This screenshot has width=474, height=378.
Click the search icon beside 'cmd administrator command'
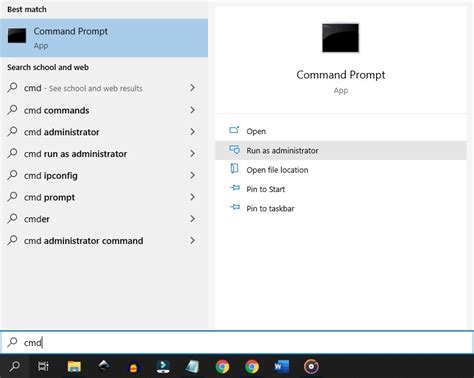(x=12, y=240)
